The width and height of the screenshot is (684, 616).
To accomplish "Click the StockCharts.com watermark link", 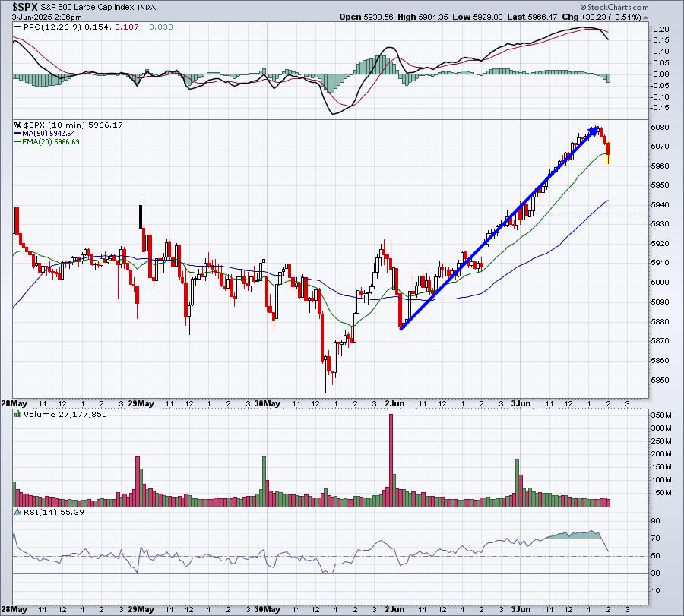I will tap(618, 7).
